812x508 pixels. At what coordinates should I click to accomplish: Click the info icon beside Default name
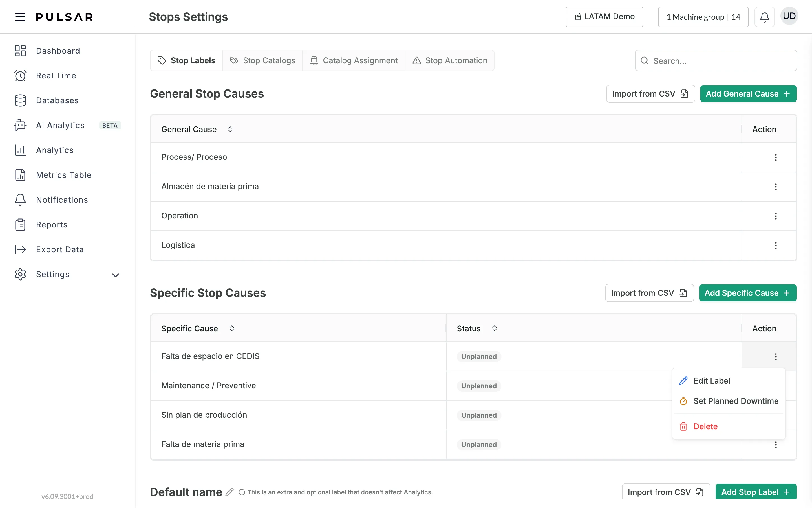pyautogui.click(x=242, y=492)
